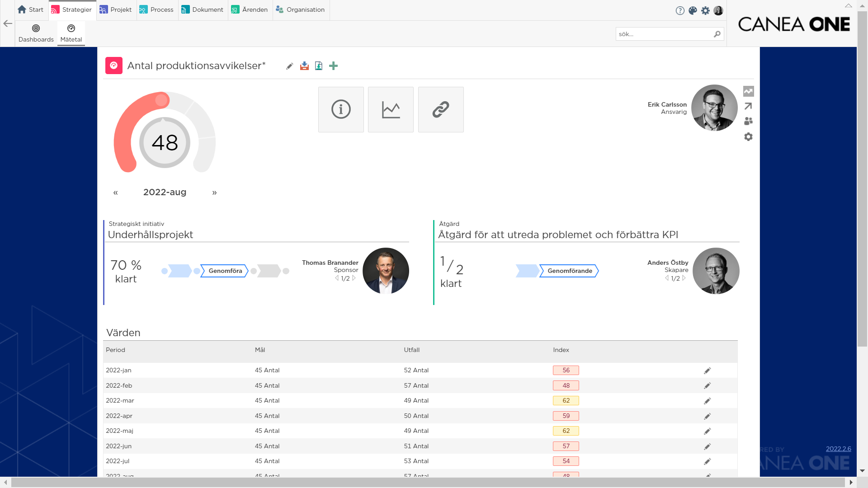The width and height of the screenshot is (868, 488).
Task: Click the pencil edit icon beside title
Action: click(x=290, y=66)
